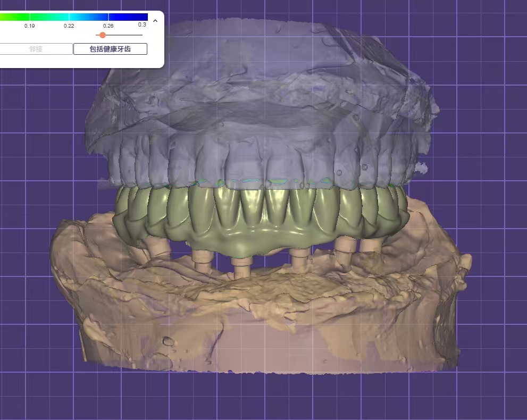The image size is (527, 420).
Task: Click the 0.19 scale label
Action: (30, 26)
